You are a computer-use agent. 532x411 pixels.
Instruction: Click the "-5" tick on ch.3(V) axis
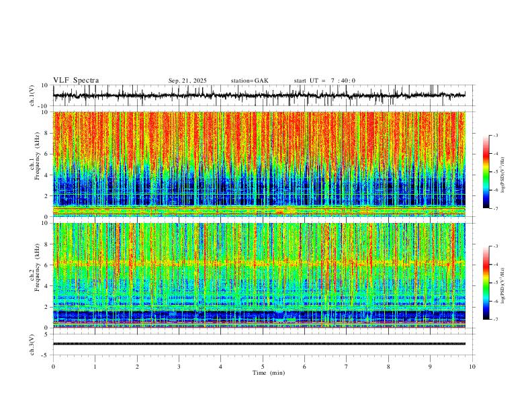pyautogui.click(x=46, y=355)
